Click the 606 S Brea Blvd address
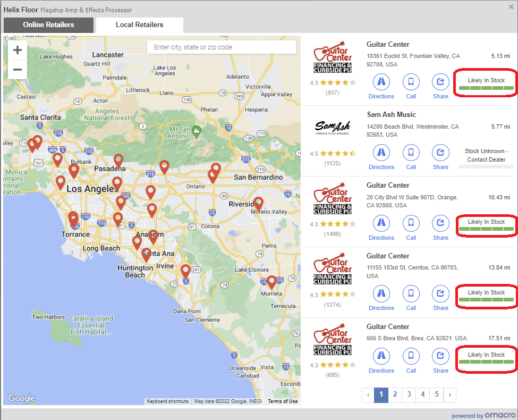Viewport: 518px width, 420px height. [x=417, y=338]
